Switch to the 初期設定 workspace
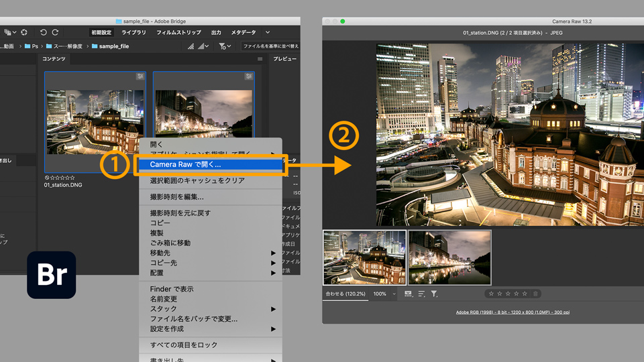644x362 pixels. coord(101,32)
